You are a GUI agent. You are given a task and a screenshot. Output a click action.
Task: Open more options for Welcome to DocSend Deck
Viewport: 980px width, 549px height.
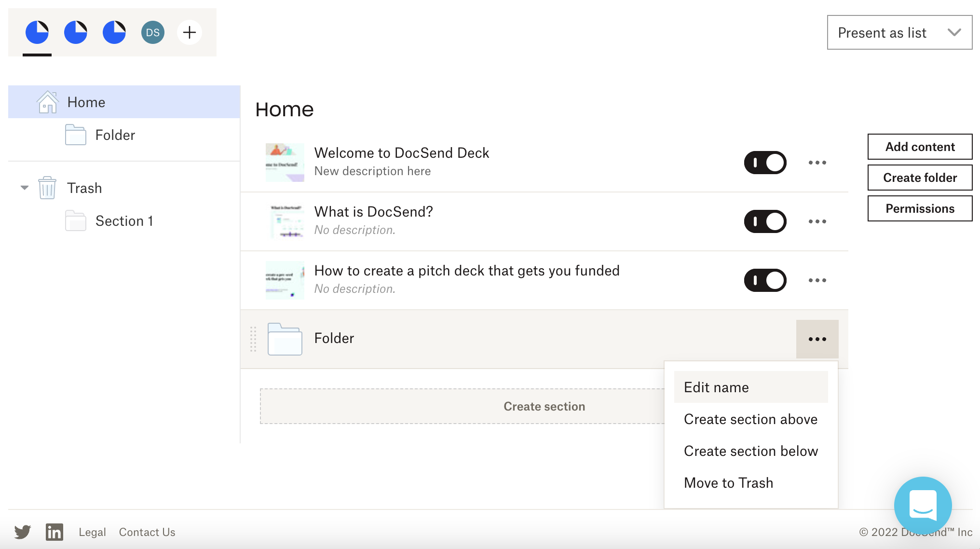817,163
